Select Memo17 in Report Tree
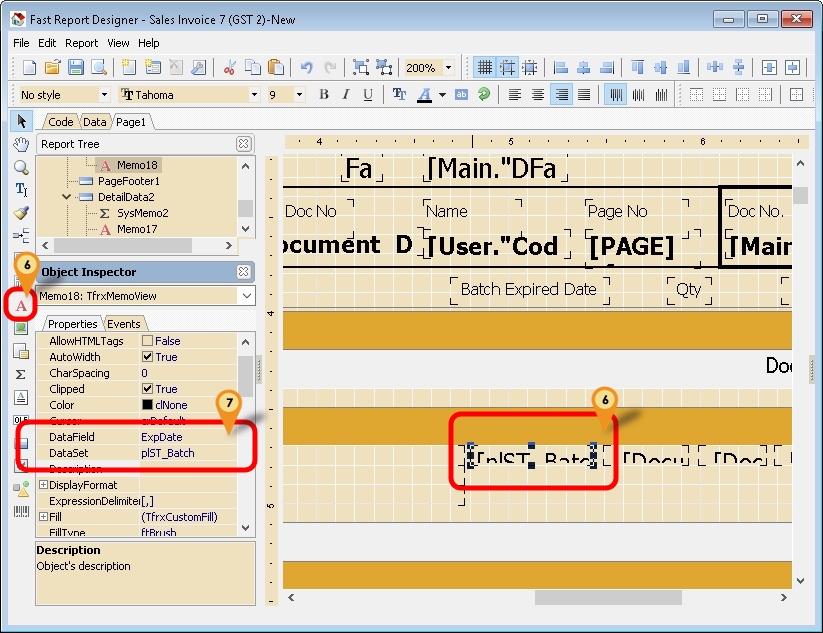This screenshot has height=633, width=823. pos(136,229)
